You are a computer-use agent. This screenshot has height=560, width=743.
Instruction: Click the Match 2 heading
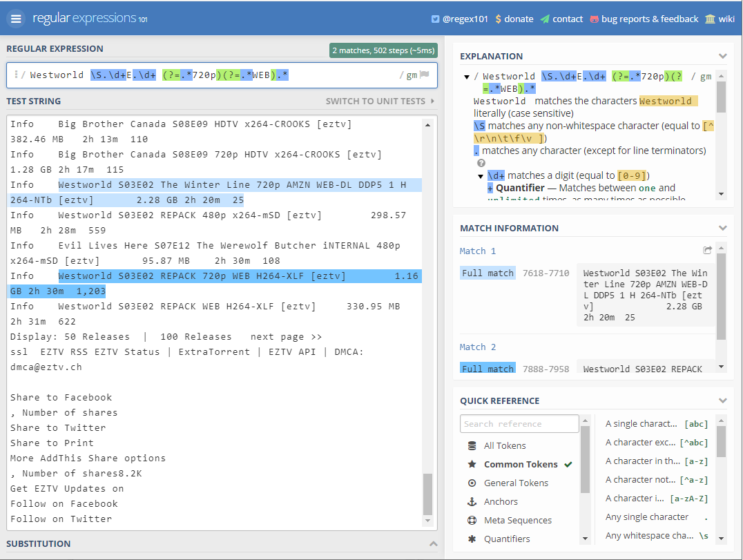[478, 347]
